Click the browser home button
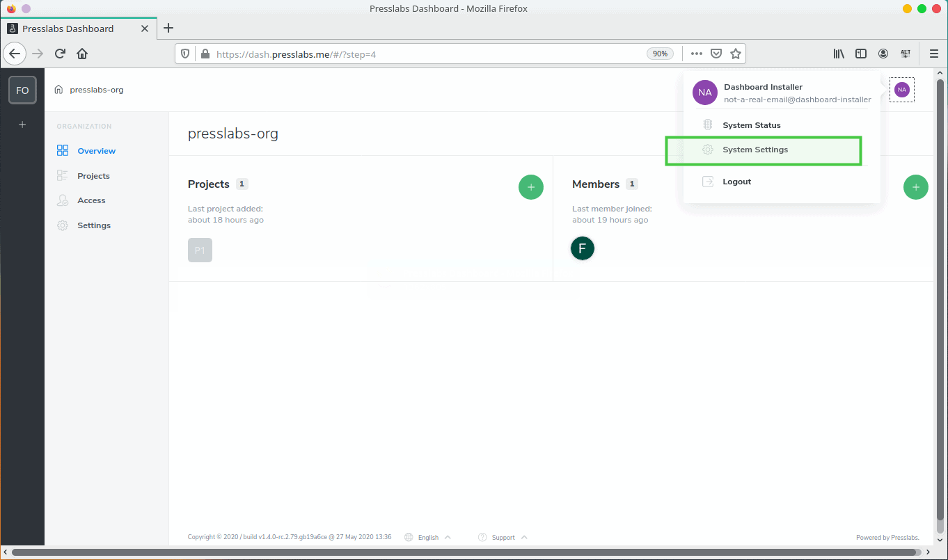 pos(82,54)
